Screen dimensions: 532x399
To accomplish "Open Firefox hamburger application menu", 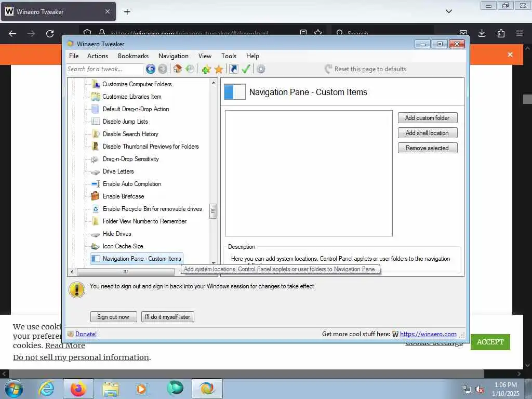I will [520, 33].
